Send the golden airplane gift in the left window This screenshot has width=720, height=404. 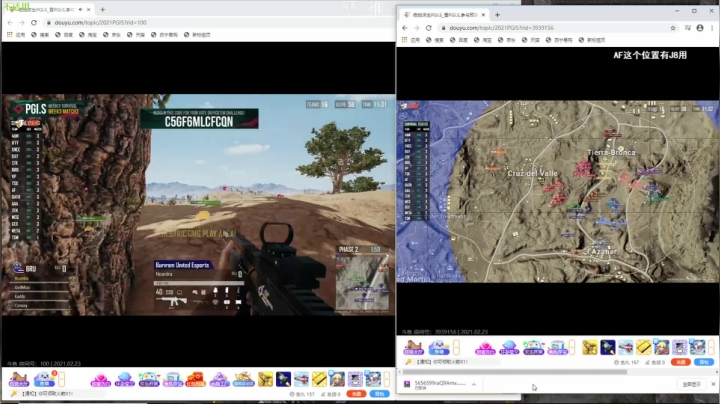click(x=265, y=379)
